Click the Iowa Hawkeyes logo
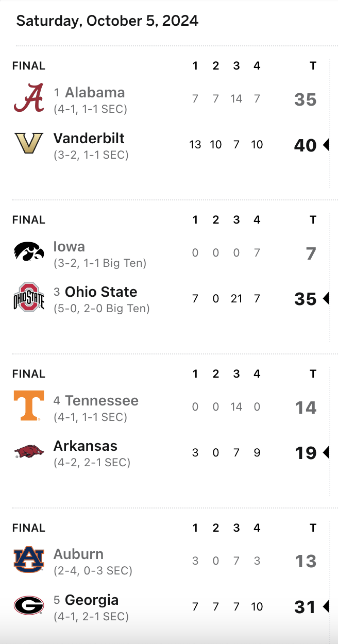 pyautogui.click(x=29, y=252)
